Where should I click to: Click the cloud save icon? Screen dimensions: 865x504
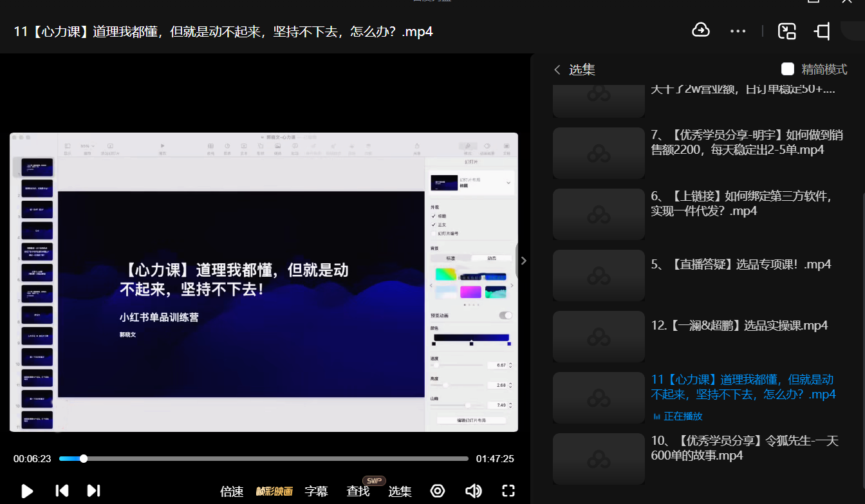tap(700, 30)
